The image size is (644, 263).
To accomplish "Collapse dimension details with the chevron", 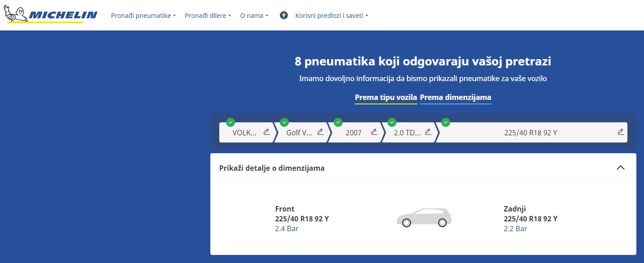I will tap(621, 168).
